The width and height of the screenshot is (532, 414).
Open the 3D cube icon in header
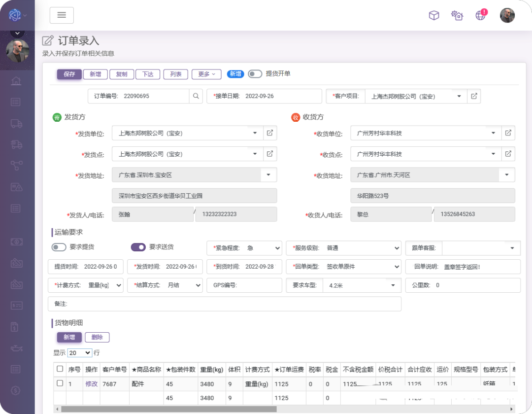tap(433, 15)
